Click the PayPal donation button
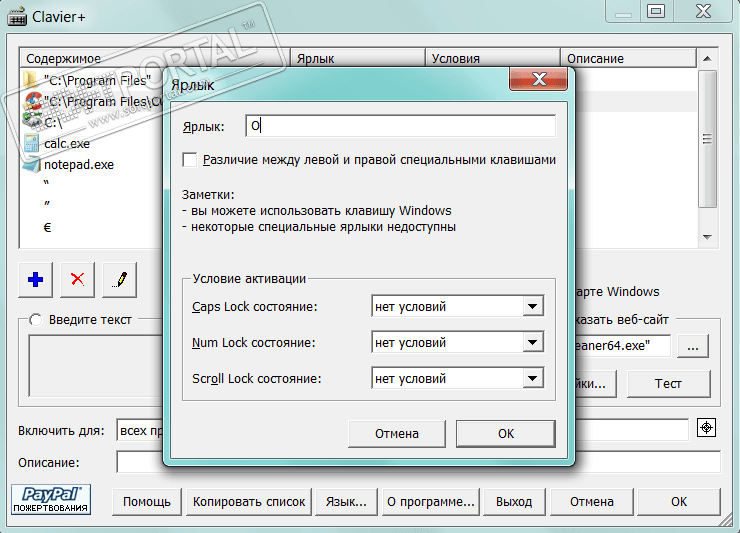The width and height of the screenshot is (740, 533). 51,499
